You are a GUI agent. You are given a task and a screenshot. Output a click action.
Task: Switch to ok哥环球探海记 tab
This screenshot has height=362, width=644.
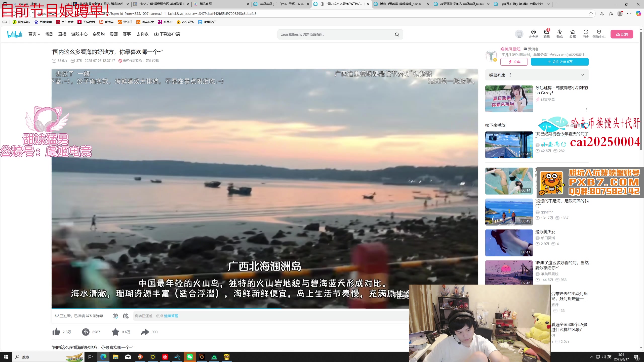click(x=462, y=4)
